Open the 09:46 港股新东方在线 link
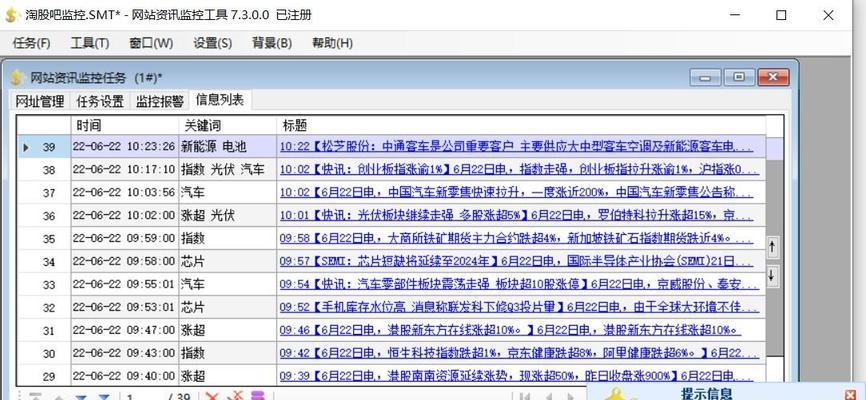 pyautogui.click(x=510, y=330)
